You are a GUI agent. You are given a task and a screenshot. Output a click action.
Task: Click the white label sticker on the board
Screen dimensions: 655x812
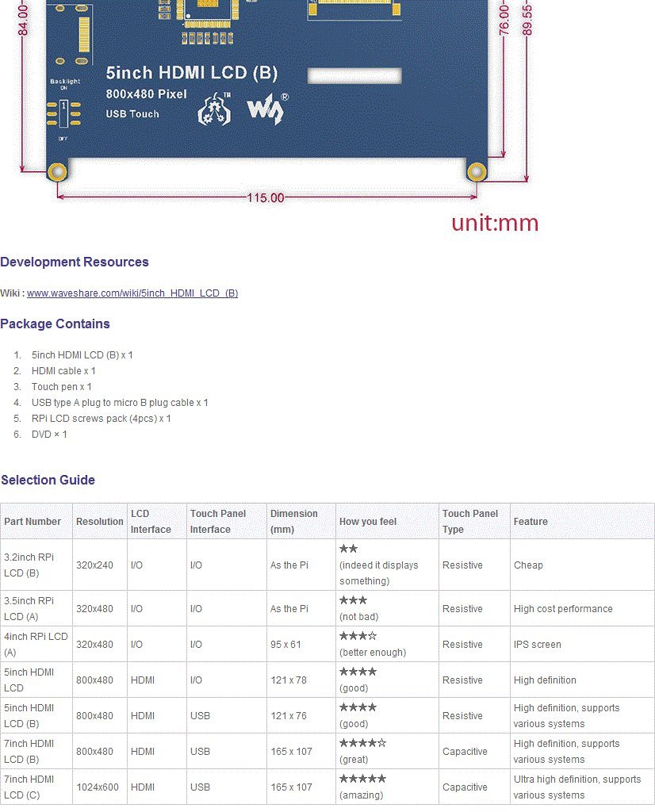click(354, 75)
